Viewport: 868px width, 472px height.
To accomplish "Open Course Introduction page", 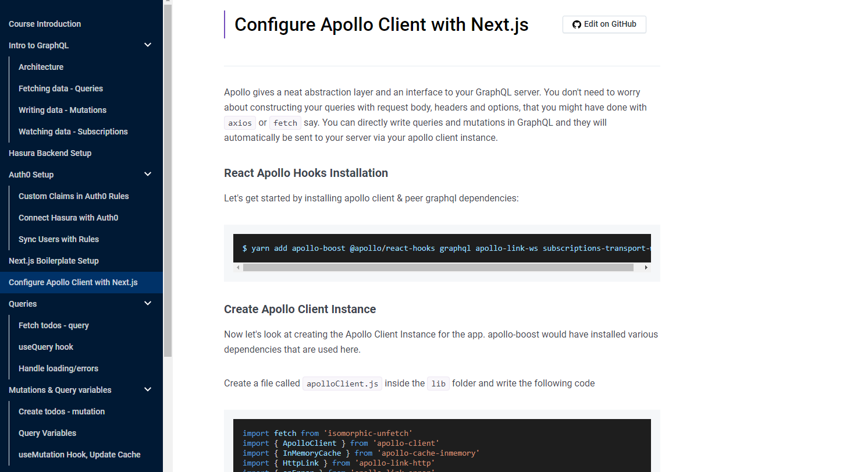I will [x=45, y=24].
